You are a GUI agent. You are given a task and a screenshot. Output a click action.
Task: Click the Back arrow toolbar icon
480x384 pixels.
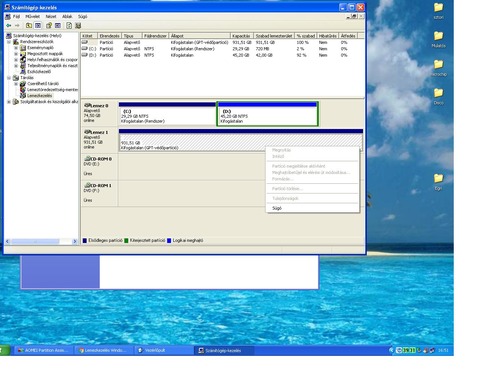pos(9,25)
